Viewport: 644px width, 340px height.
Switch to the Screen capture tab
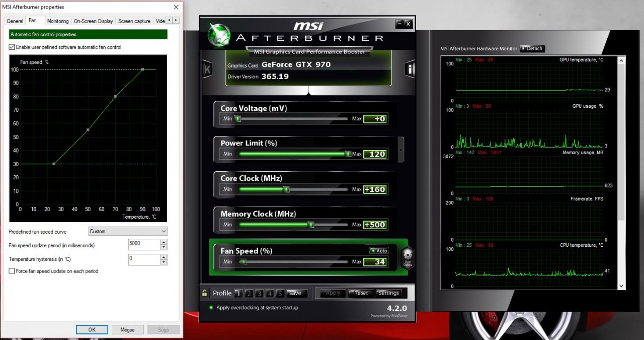tap(134, 21)
